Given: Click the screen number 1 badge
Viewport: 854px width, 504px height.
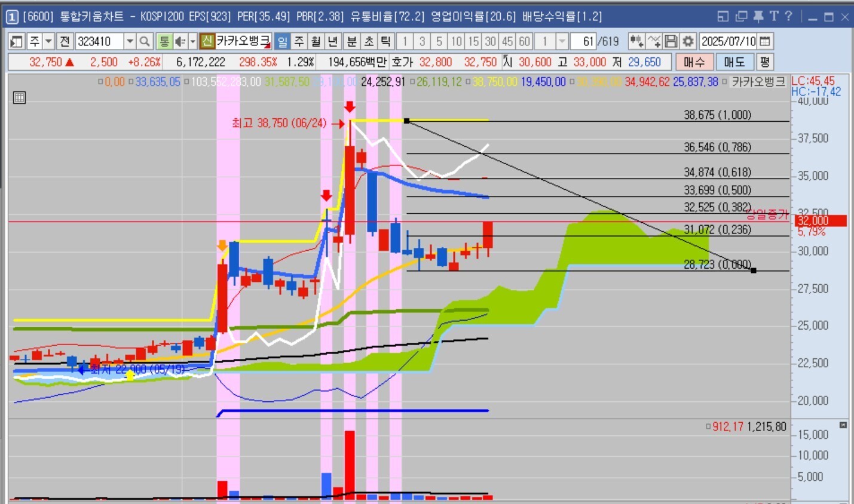Looking at the screenshot, I should point(12,17).
